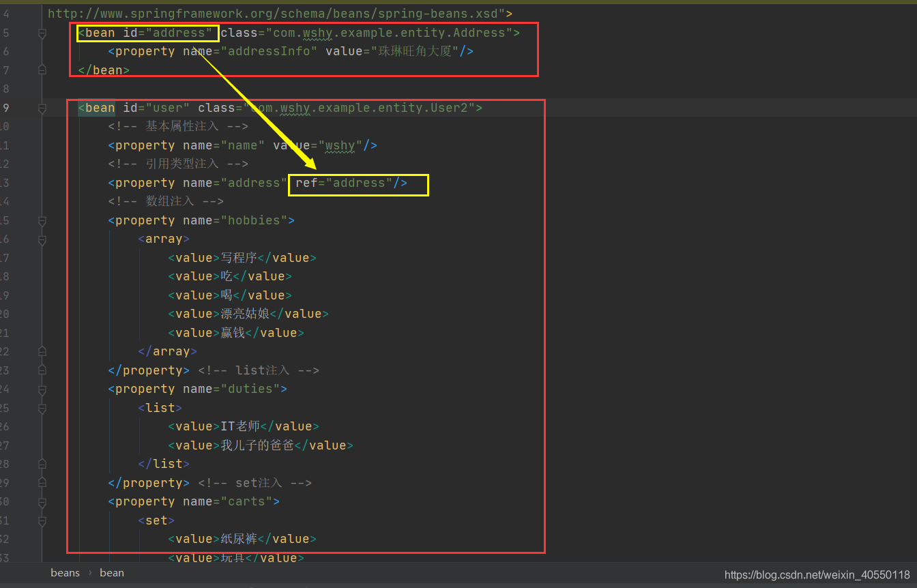Click the closing </array> tag
The width and height of the screenshot is (917, 588).
coord(167,351)
